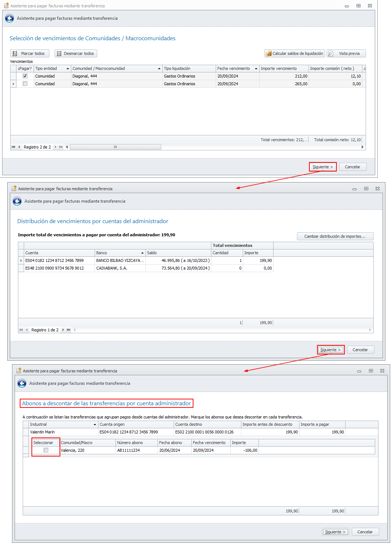Click Cancelar in the Distribución de vencimientos window
Screen dimensions: 392x545
(360, 350)
